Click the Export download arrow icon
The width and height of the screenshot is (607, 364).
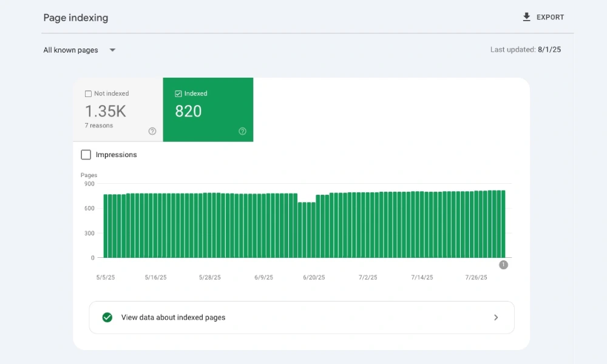click(526, 17)
